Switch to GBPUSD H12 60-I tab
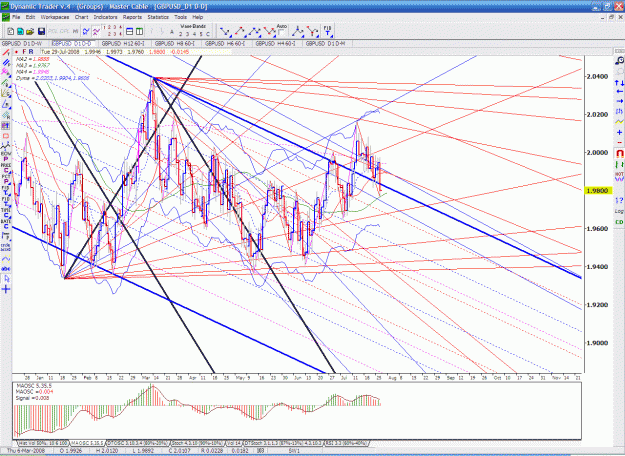Screen dimensions: 625x456 [123, 43]
